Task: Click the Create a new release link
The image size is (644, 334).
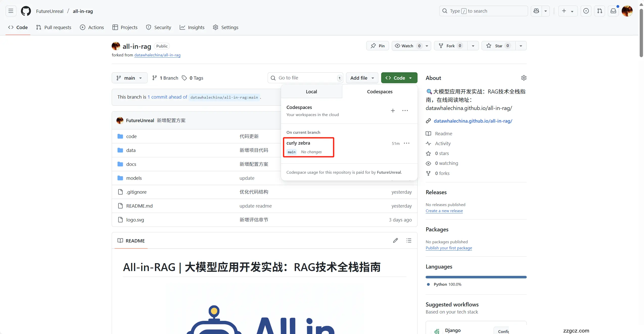Action: tap(444, 211)
